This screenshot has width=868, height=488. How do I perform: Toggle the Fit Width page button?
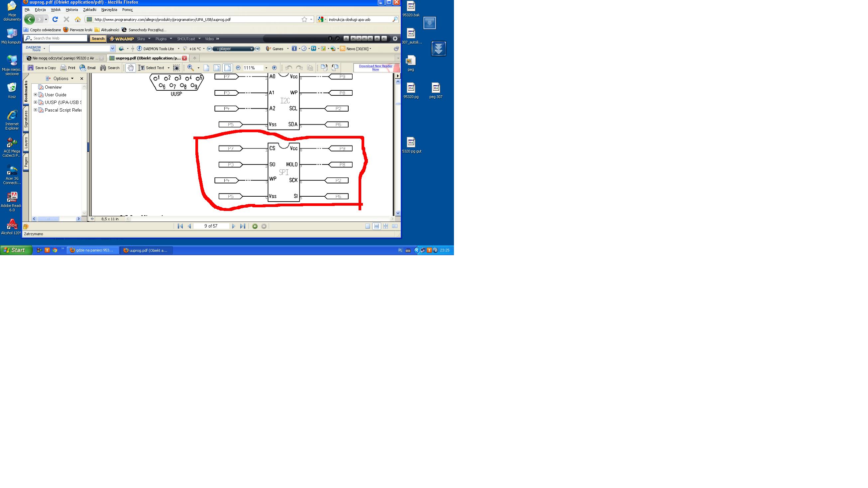click(227, 68)
